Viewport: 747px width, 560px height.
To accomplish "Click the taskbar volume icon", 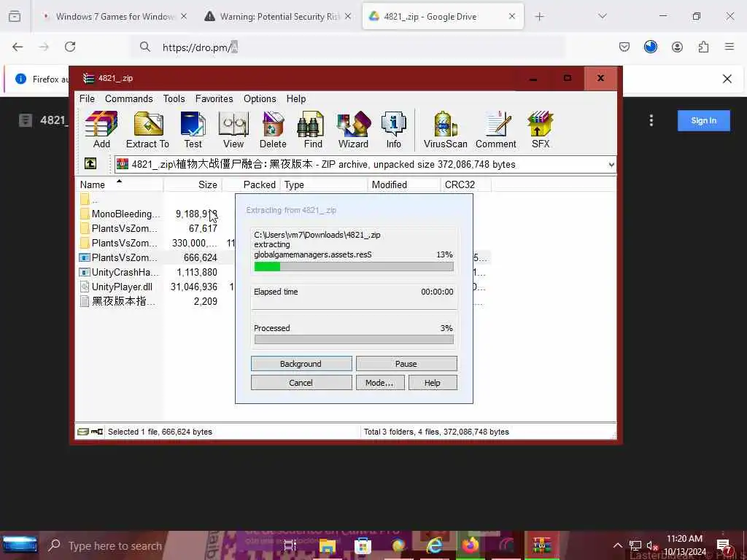I will [651, 545].
